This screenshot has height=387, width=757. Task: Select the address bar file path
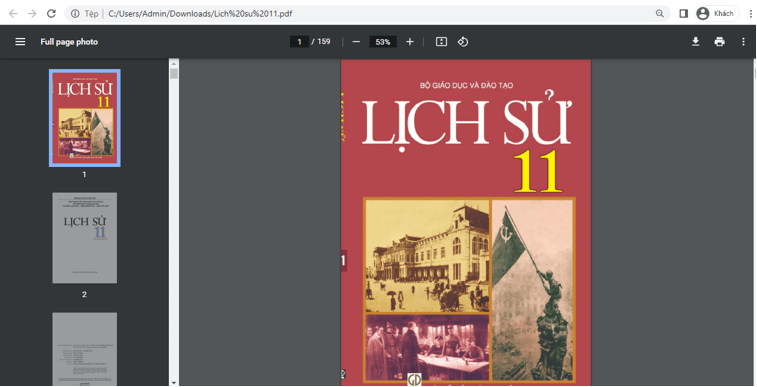[x=200, y=14]
